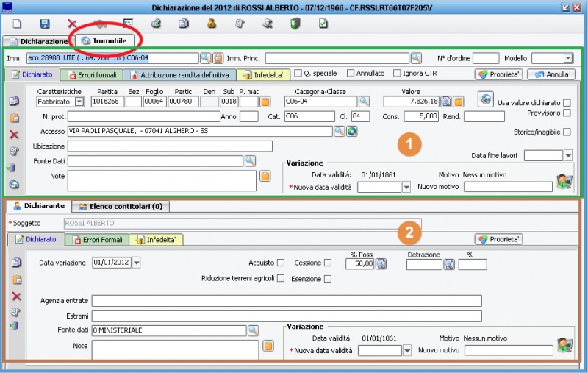
Task: Click the search icon next to Imm. Princ. field
Action: pos(416,58)
